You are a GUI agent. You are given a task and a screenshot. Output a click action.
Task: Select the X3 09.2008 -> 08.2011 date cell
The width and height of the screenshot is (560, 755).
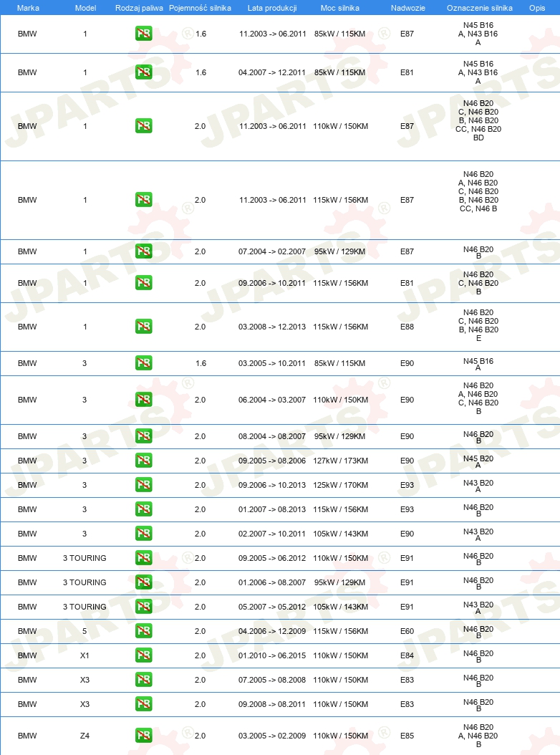click(x=272, y=704)
